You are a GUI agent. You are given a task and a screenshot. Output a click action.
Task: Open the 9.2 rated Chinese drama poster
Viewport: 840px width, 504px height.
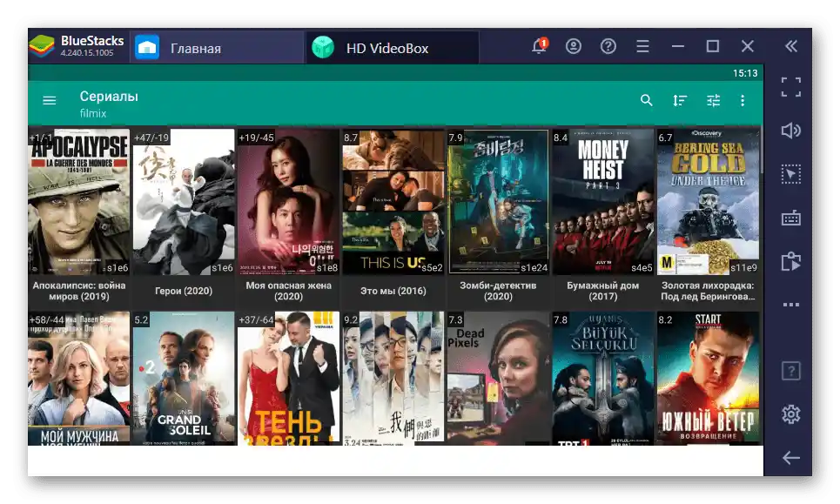[393, 379]
